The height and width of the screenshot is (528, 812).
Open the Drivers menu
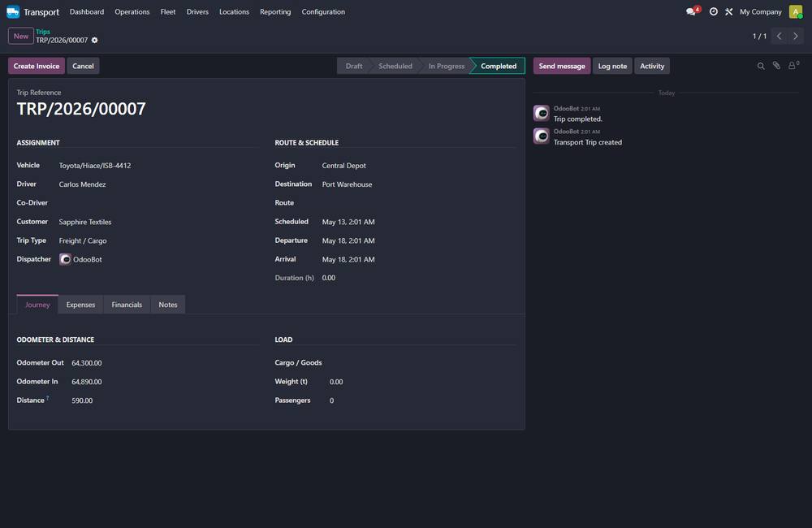coord(197,11)
